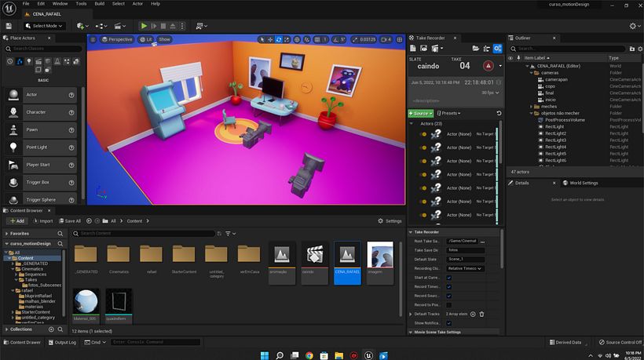This screenshot has width=644, height=360.
Task: Switch to the Details tab
Action: (x=522, y=183)
